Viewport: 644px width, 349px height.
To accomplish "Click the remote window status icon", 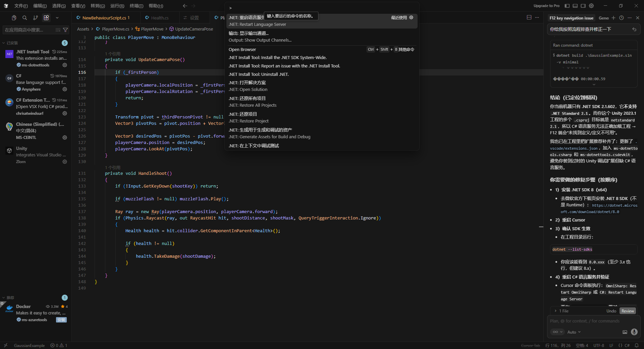I will tap(5, 345).
